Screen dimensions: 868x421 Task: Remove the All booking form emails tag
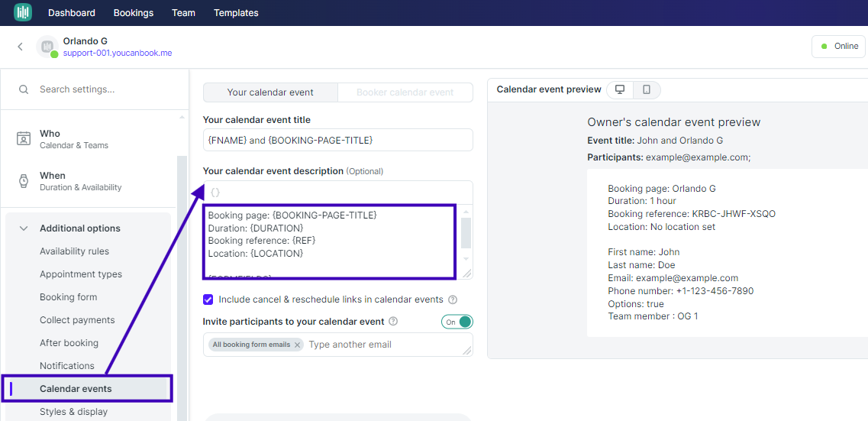click(x=297, y=345)
